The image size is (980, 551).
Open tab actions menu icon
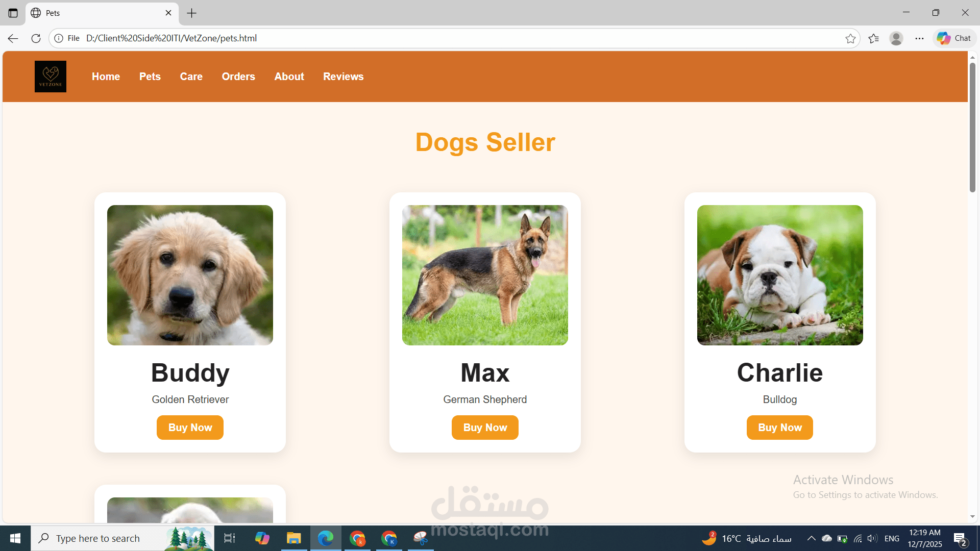(x=13, y=13)
